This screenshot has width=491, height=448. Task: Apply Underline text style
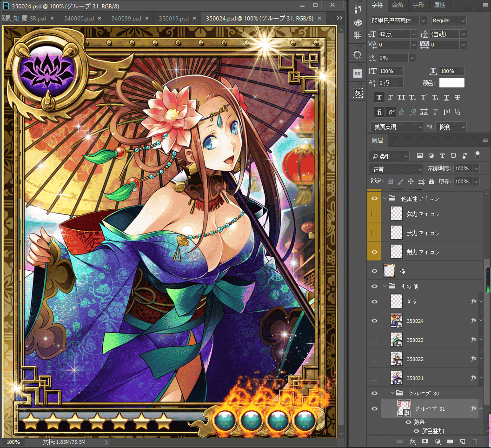tap(446, 97)
